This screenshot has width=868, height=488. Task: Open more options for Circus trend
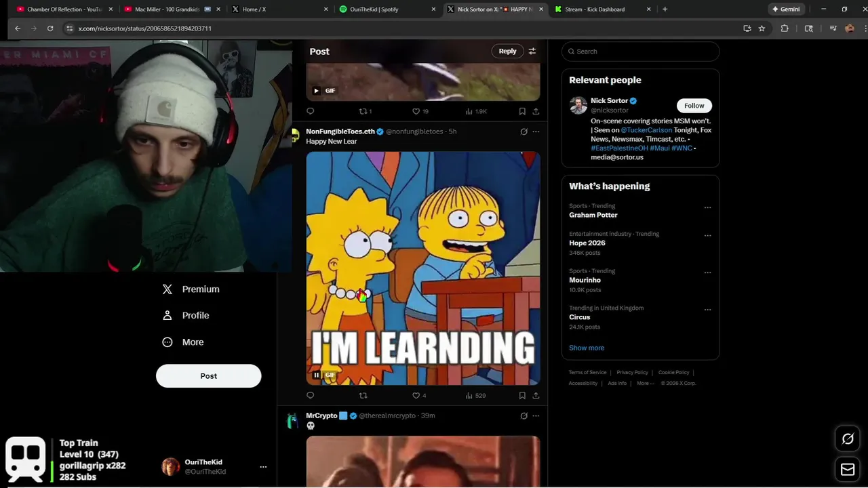(707, 310)
